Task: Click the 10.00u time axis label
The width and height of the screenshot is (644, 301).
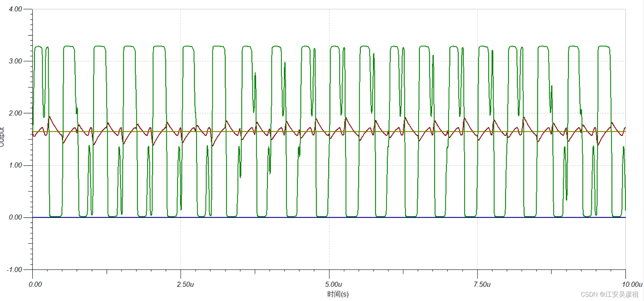Action: [632, 284]
